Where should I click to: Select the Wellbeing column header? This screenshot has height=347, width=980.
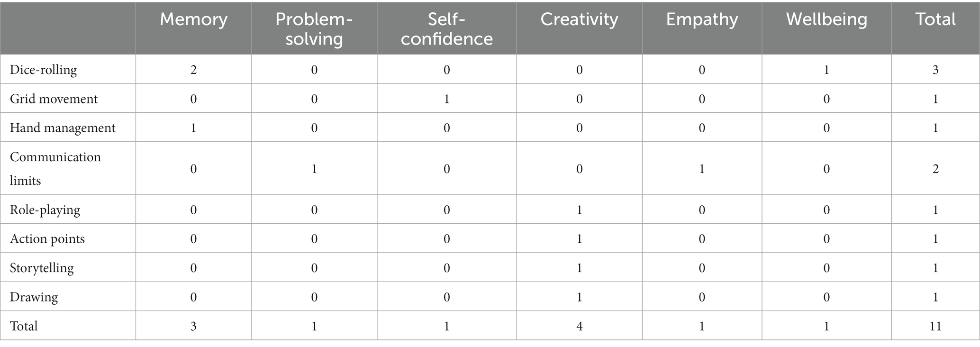tap(826, 20)
